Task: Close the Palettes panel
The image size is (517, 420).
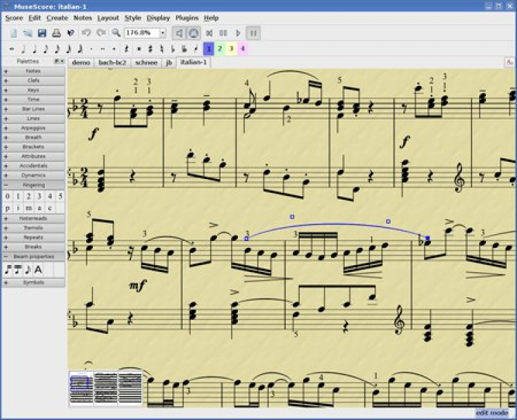Action: point(62,61)
